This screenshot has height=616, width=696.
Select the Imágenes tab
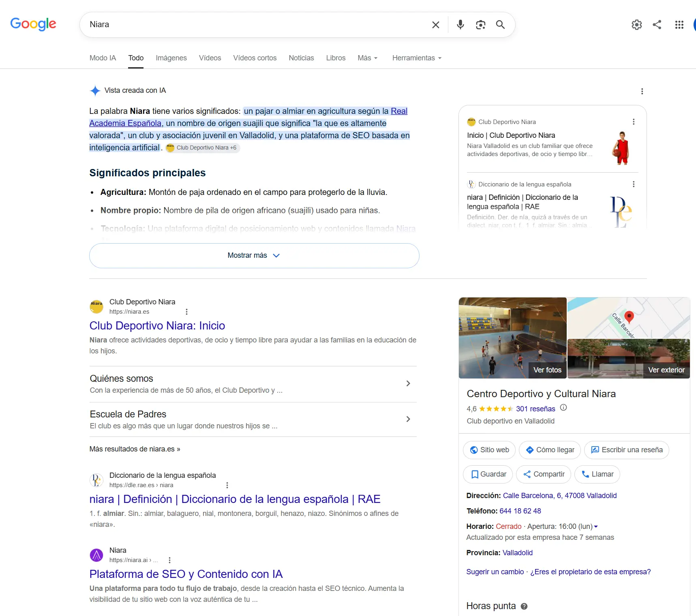click(x=171, y=58)
